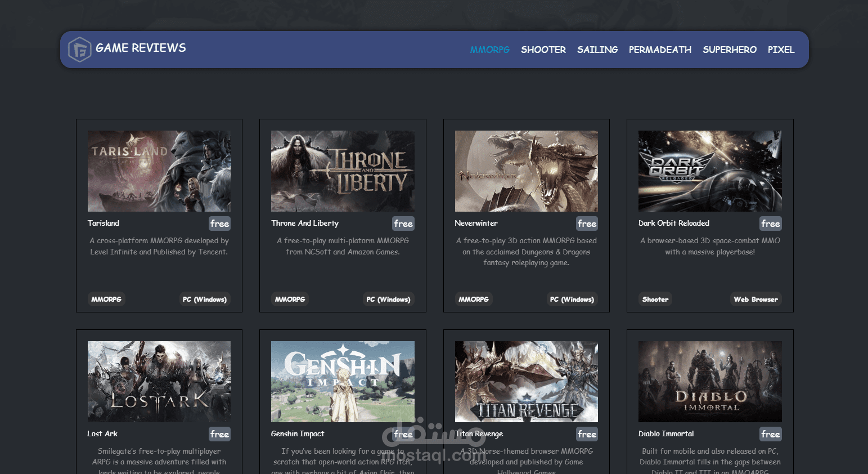Select the Neverwinter dragon cover image
The height and width of the screenshot is (474, 868).
pyautogui.click(x=527, y=171)
